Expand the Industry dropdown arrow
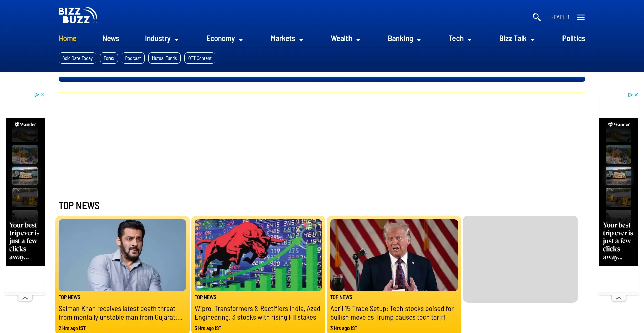644x333 pixels. click(176, 40)
